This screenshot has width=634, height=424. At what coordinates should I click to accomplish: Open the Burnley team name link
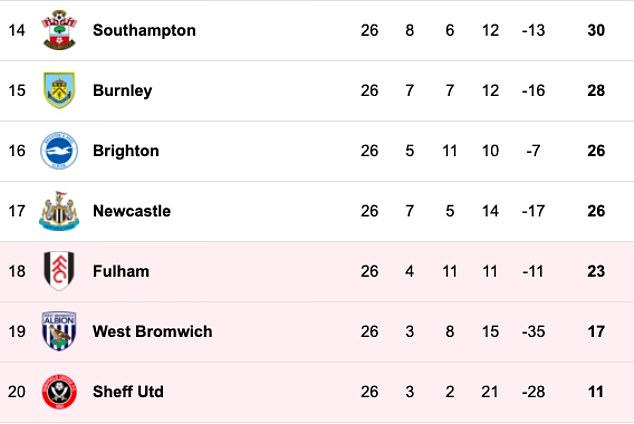123,91
